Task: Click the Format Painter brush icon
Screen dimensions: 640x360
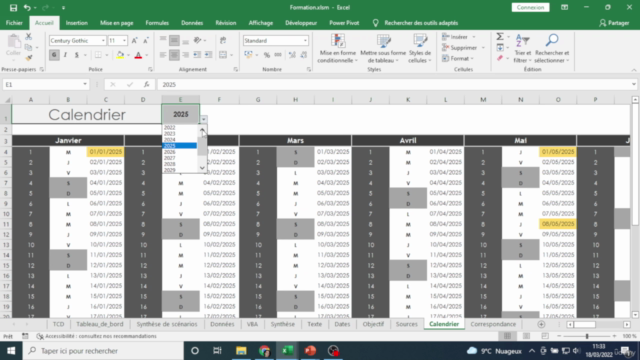Action: (x=29, y=58)
